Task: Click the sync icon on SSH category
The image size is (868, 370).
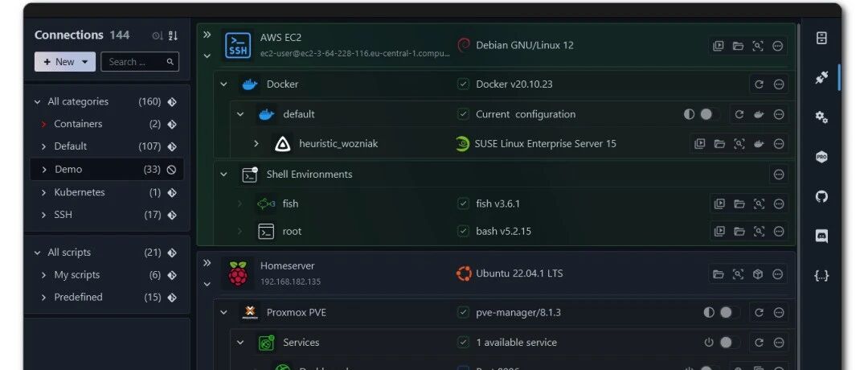Action: pos(172,215)
